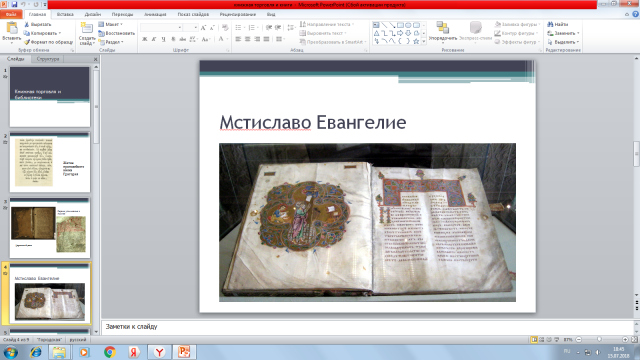Zoom out with the minus button

pos(578,340)
